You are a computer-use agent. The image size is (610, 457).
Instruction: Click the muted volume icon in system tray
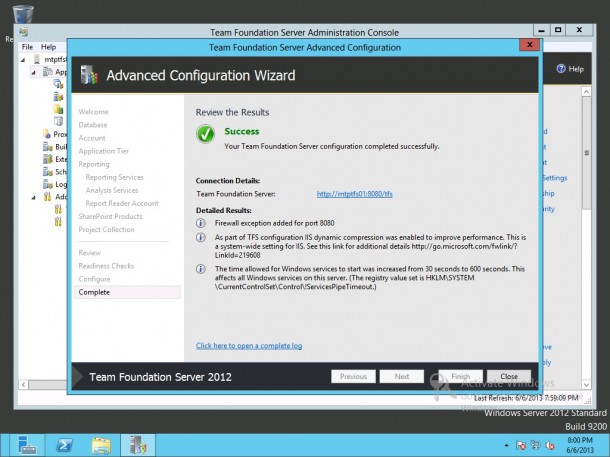[550, 445]
